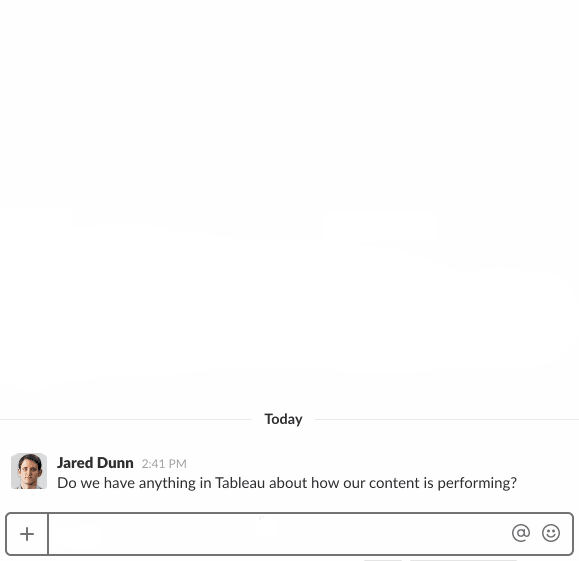
Task: Insert a mention with the @ icon
Action: coord(521,533)
